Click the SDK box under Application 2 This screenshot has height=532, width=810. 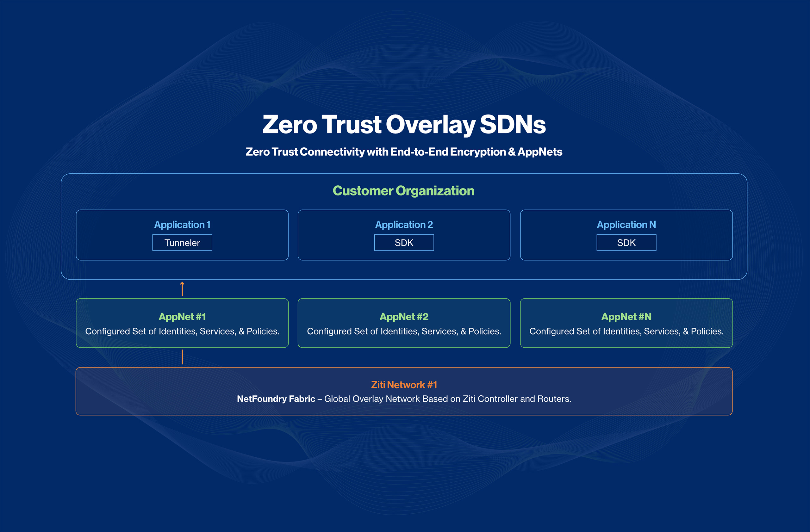[x=404, y=243]
